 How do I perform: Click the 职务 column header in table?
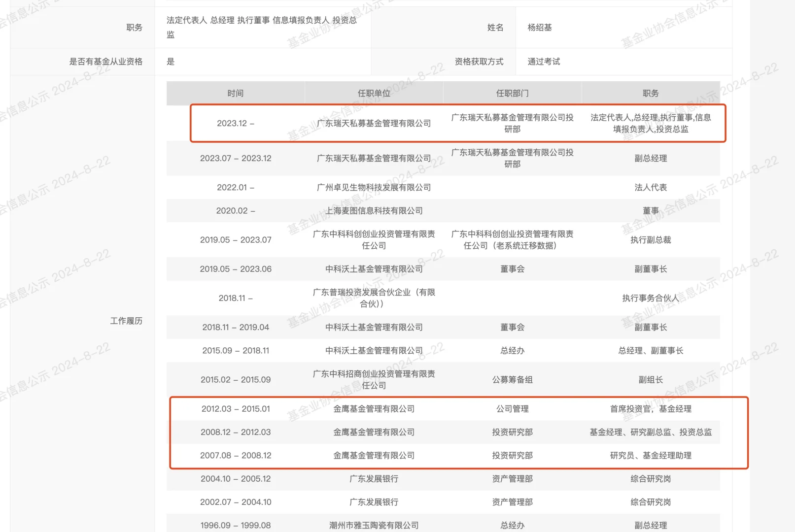tap(651, 93)
